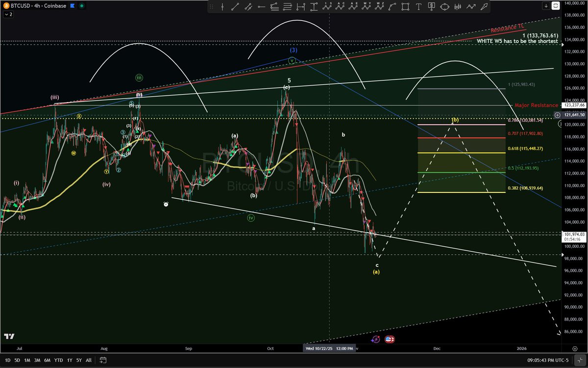Select the trend line tool
The image size is (588, 368).
235,7
